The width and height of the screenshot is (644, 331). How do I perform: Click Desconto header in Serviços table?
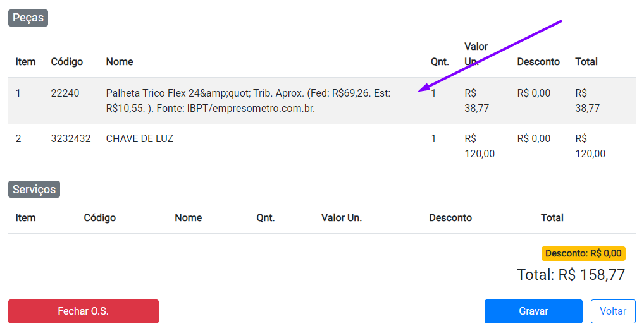(450, 218)
